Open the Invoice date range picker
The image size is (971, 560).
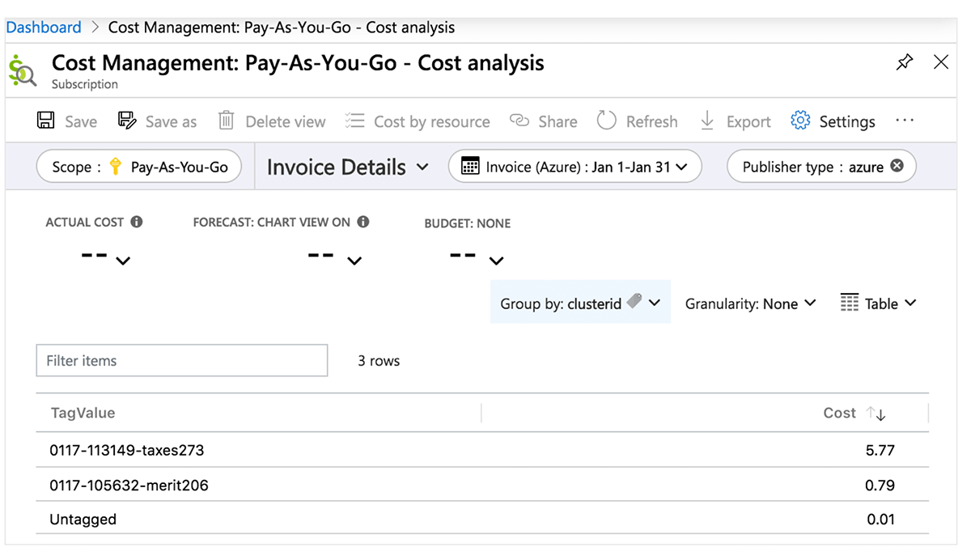tap(575, 167)
